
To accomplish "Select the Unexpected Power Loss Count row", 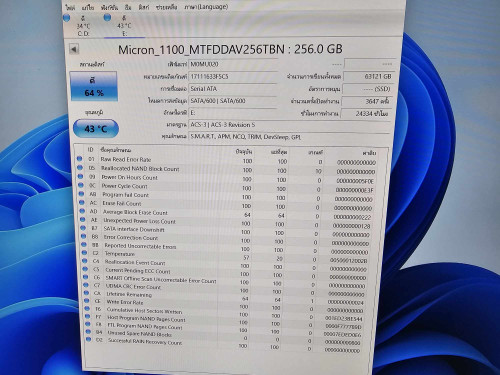I will pos(229,221).
